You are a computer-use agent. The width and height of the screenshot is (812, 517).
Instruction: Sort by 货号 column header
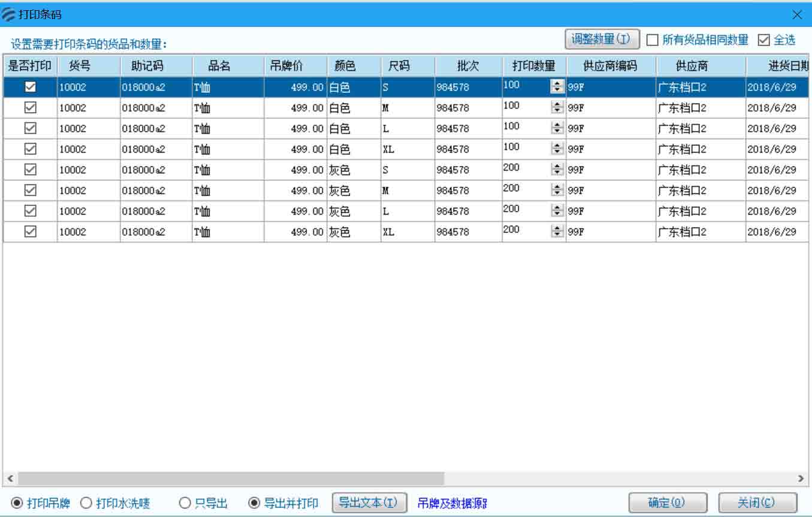click(x=88, y=66)
